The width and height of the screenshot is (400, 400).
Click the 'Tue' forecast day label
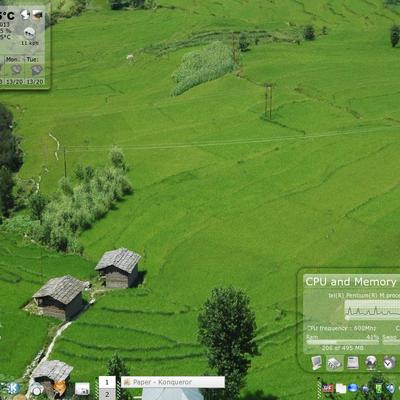point(32,59)
